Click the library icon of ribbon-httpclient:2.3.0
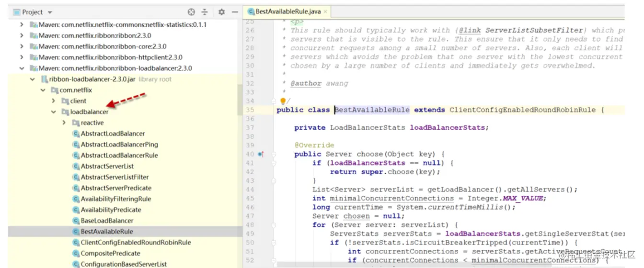The width and height of the screenshot is (644, 268). coord(34,57)
